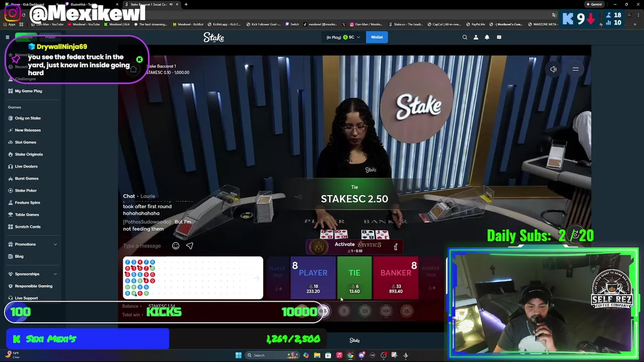Open the Gemini button in Chrome

tap(594, 5)
